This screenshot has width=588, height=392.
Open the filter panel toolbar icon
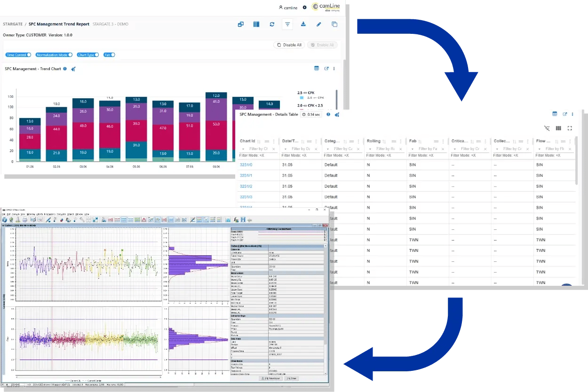pos(287,24)
